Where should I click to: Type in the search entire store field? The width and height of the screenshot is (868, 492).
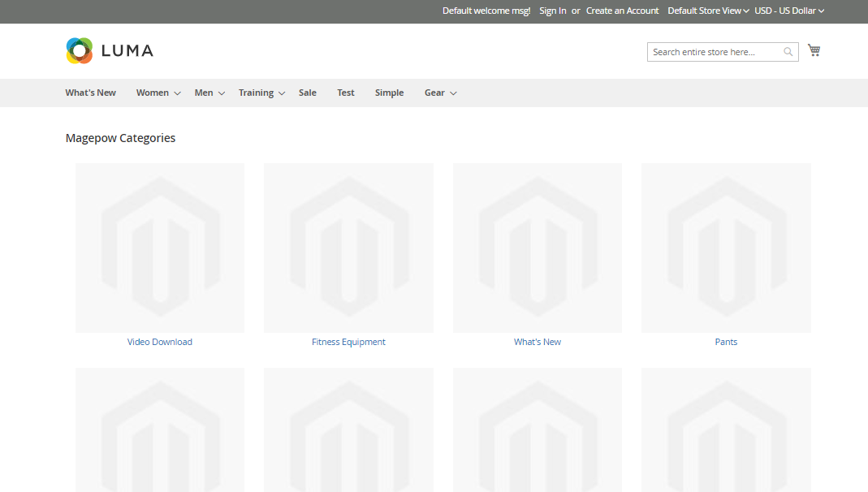(716, 52)
